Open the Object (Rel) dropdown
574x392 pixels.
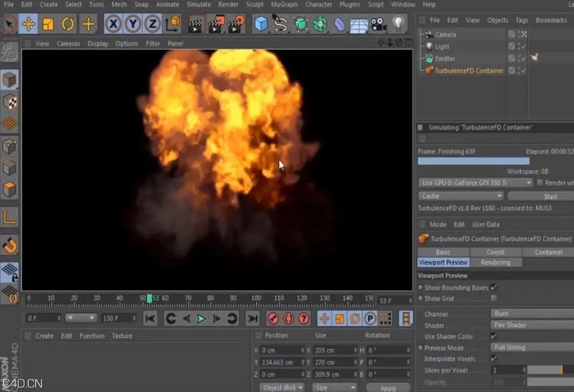coord(282,387)
